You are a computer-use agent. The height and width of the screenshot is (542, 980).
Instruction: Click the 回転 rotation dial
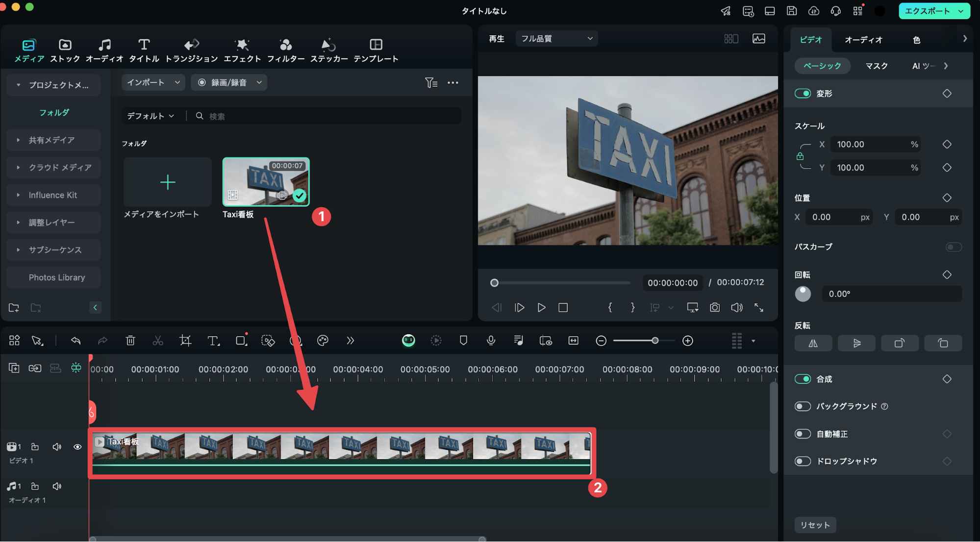(803, 294)
